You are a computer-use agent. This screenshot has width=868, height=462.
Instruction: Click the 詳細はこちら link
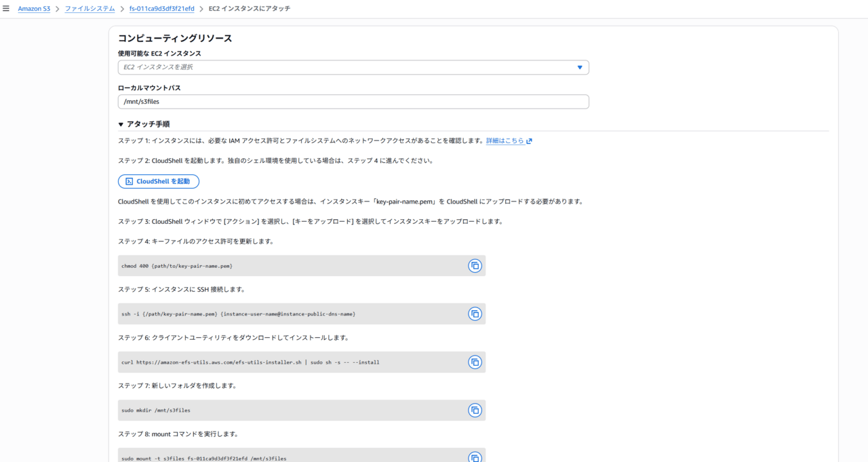505,141
